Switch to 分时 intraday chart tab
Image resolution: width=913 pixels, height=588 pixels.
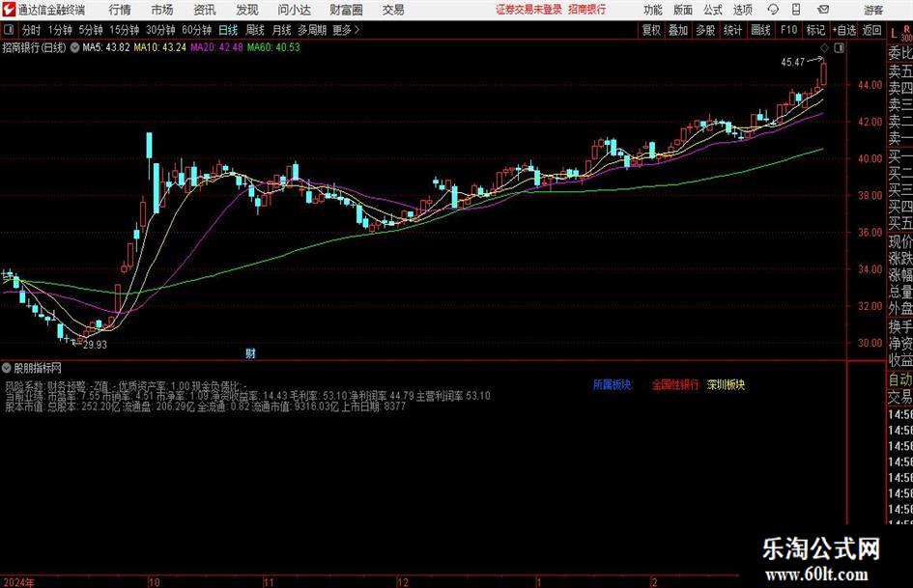click(31, 30)
